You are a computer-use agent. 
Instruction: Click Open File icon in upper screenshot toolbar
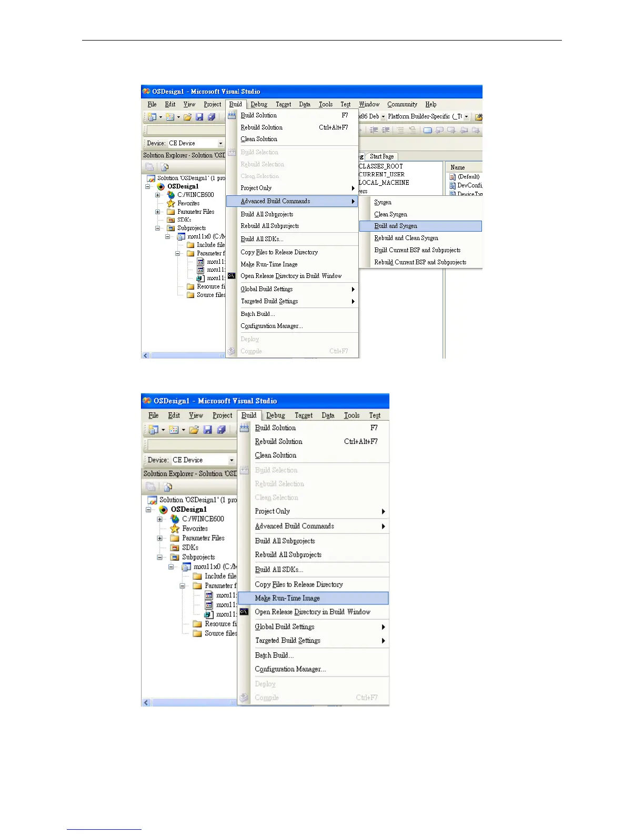pyautogui.click(x=187, y=117)
